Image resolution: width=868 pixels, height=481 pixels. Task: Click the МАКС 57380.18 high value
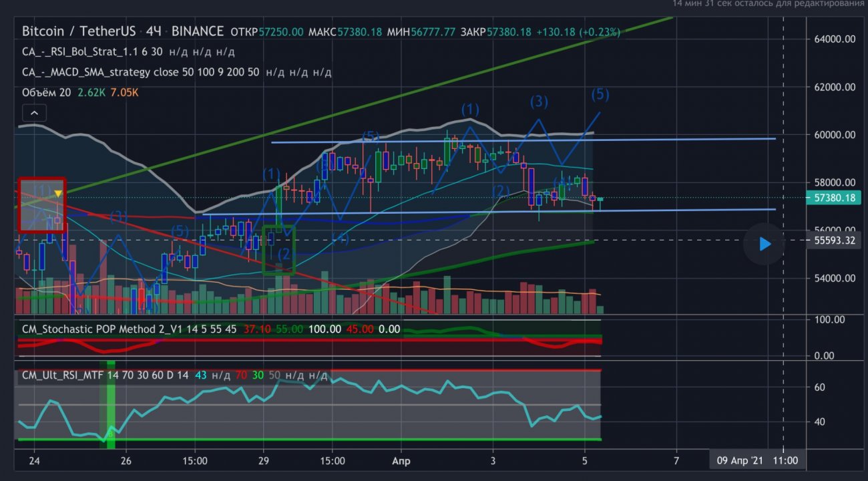(345, 31)
